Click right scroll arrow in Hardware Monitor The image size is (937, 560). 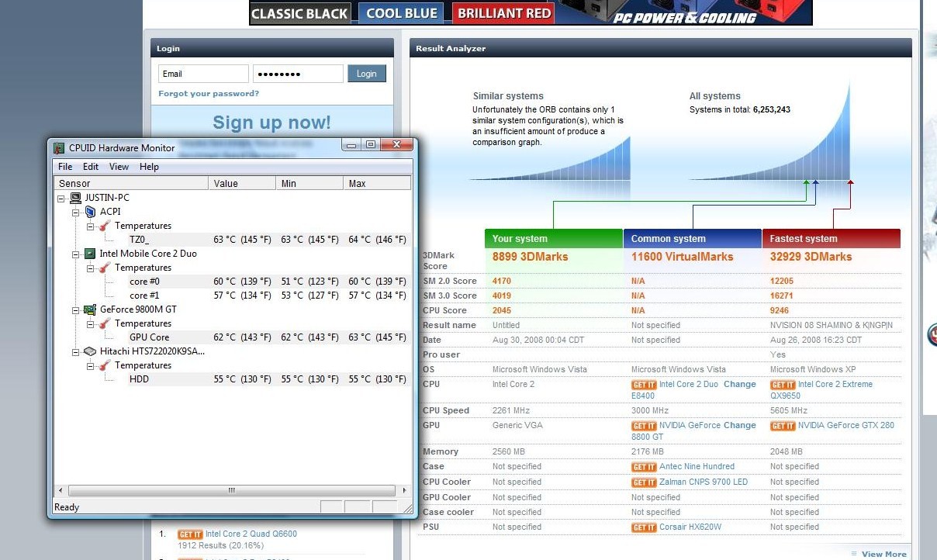pyautogui.click(x=404, y=491)
